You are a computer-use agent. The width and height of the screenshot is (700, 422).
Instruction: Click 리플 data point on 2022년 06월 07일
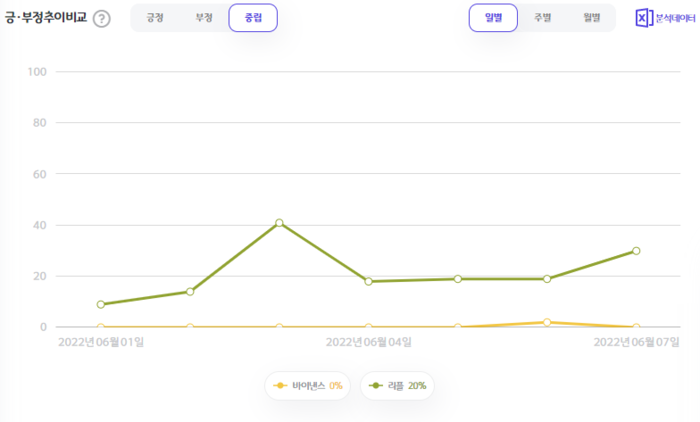point(636,251)
